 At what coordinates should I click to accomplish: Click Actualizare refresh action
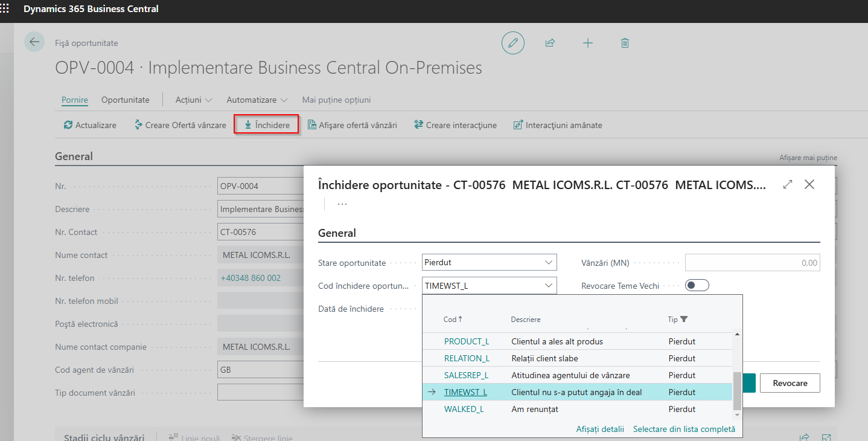coord(90,125)
